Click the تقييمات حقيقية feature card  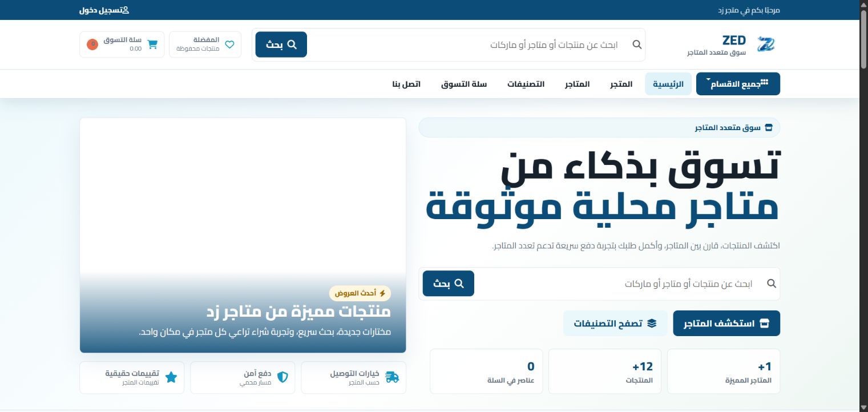pos(132,377)
